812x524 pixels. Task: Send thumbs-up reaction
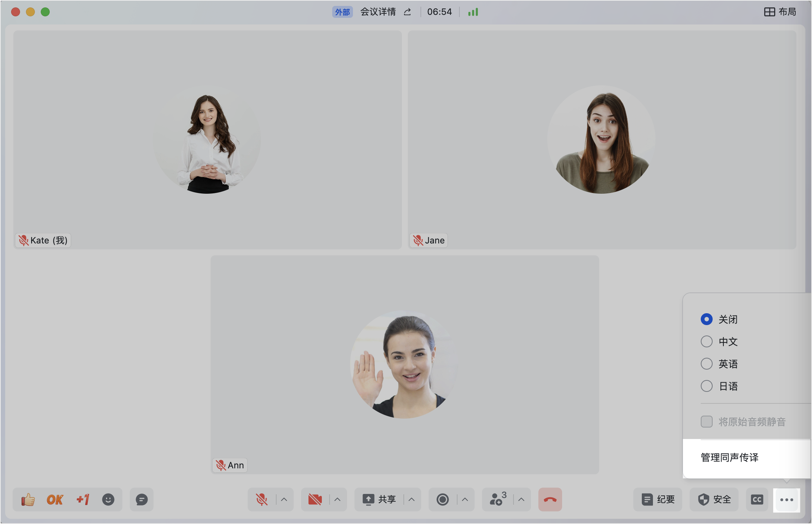coord(28,500)
